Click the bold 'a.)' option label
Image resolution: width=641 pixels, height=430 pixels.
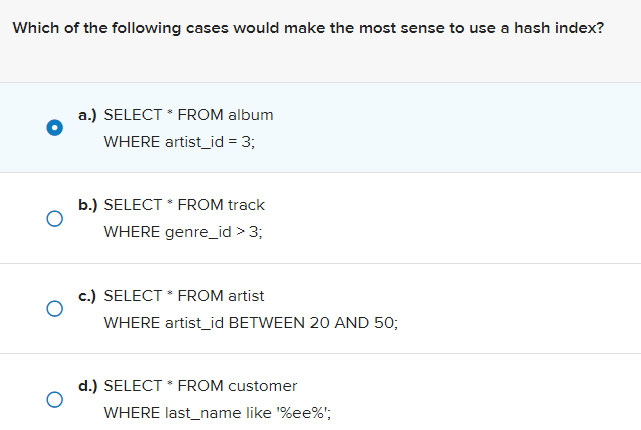[87, 115]
